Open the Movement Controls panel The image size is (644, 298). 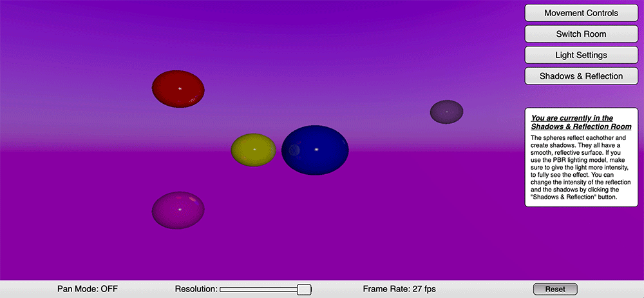pyautogui.click(x=581, y=13)
